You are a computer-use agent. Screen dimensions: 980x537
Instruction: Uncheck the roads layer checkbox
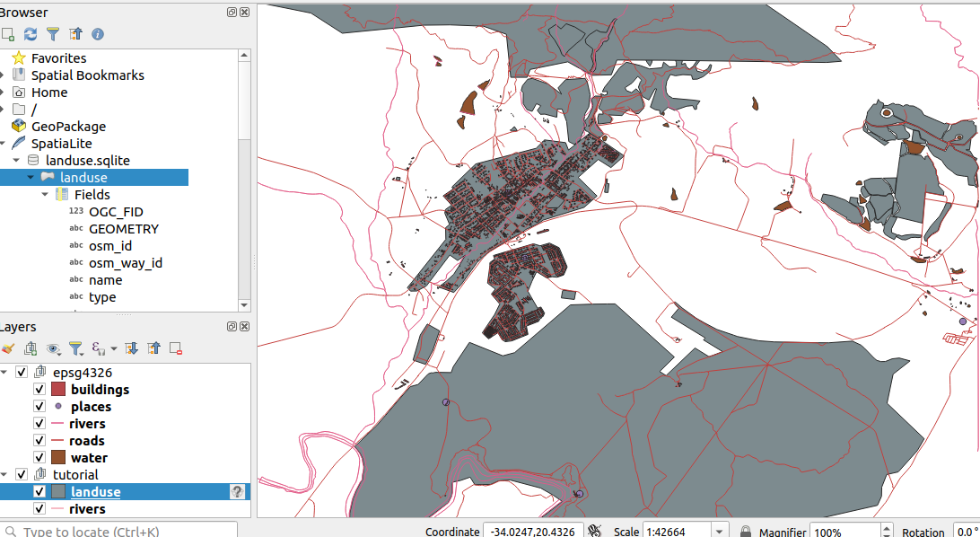(x=39, y=440)
